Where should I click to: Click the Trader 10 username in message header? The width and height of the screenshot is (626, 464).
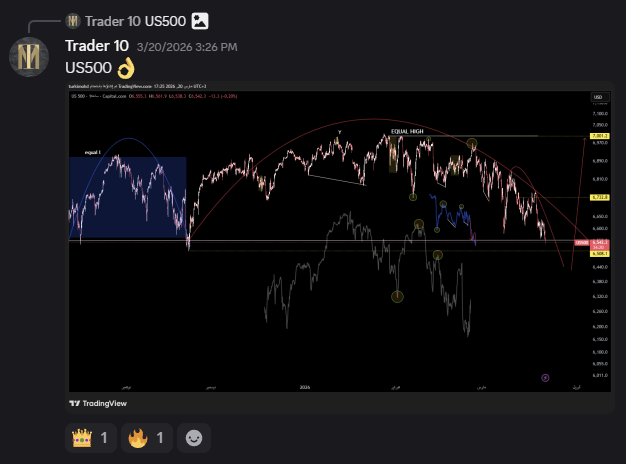[97, 46]
